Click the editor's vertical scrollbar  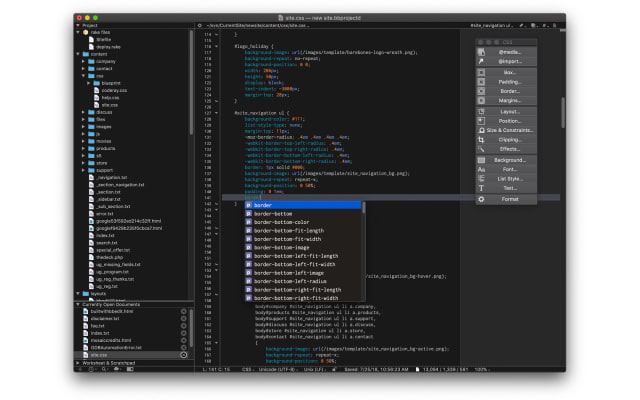(562, 110)
